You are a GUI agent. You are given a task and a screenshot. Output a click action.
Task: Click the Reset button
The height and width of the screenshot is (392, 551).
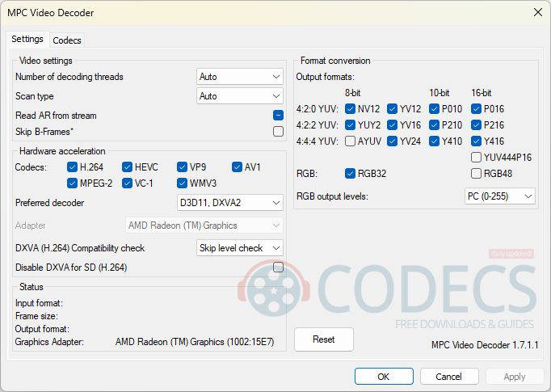pyautogui.click(x=324, y=339)
